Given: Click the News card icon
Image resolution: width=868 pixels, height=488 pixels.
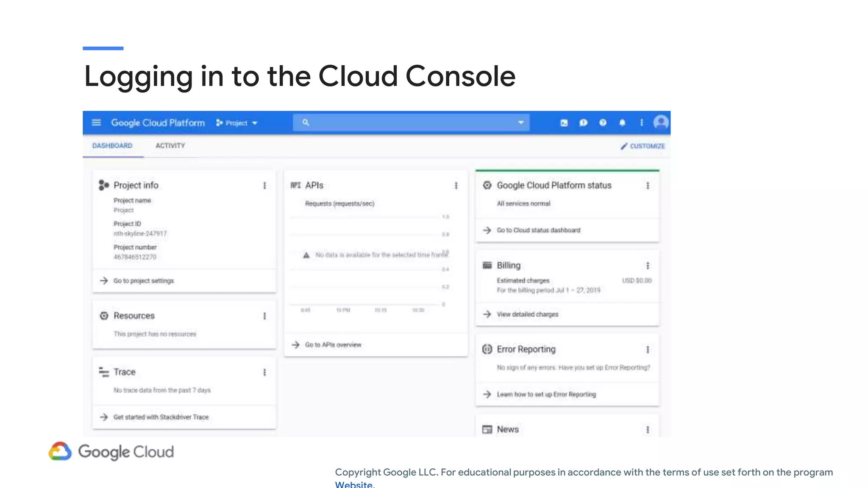Looking at the screenshot, I should click(x=487, y=429).
